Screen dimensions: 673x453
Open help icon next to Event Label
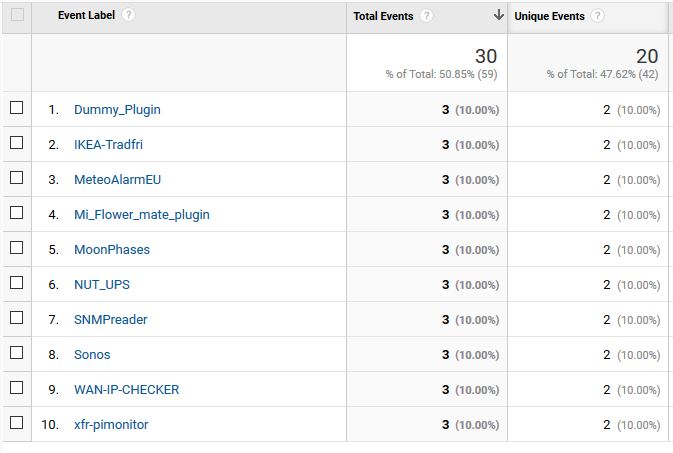click(x=128, y=15)
